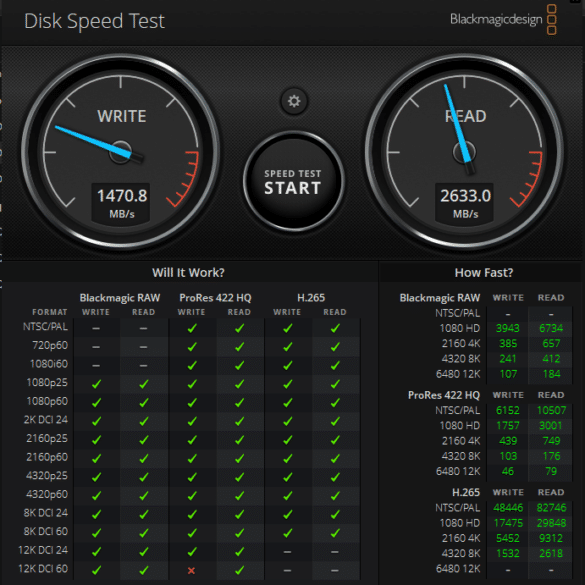Select the Will It Work? panel header
The width and height of the screenshot is (585, 585).
[188, 273]
